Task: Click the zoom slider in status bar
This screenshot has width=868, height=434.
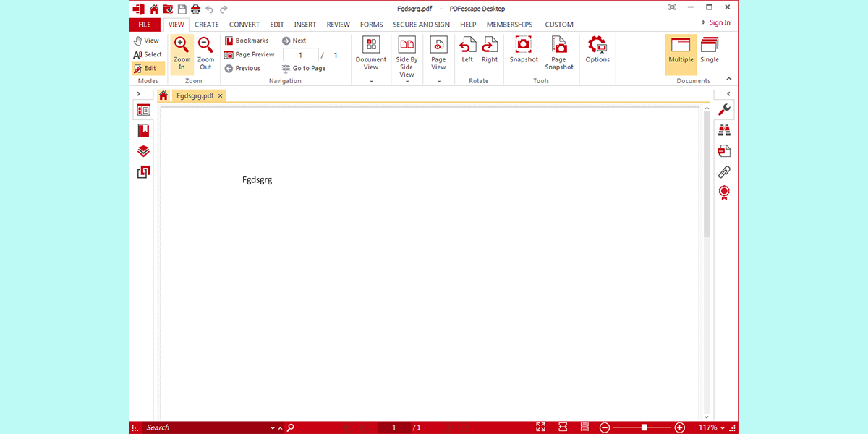Action: [x=643, y=427]
